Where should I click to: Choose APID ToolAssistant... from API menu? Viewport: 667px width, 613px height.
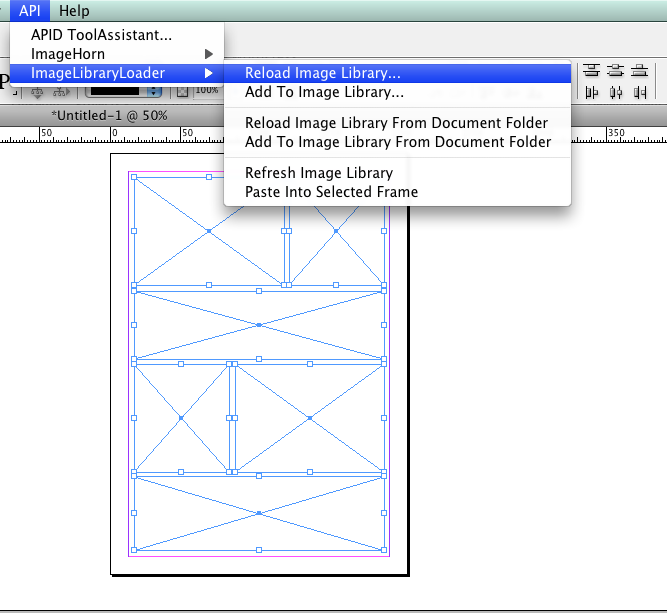[108, 35]
